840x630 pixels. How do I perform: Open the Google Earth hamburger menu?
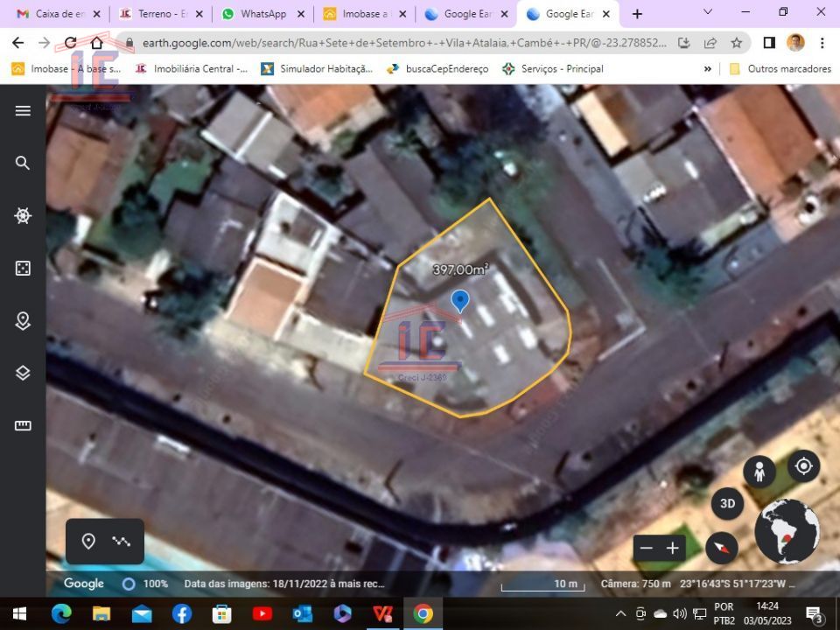pos(23,110)
